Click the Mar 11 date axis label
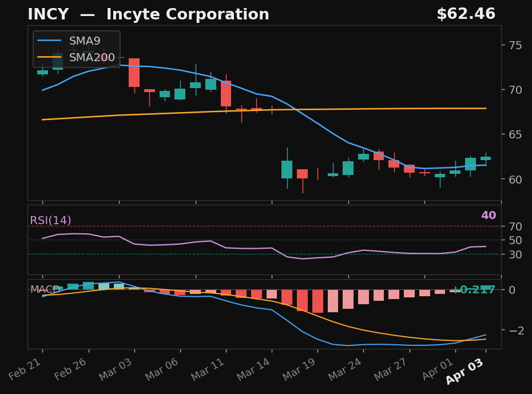This screenshot has height=394, width=532. [208, 369]
